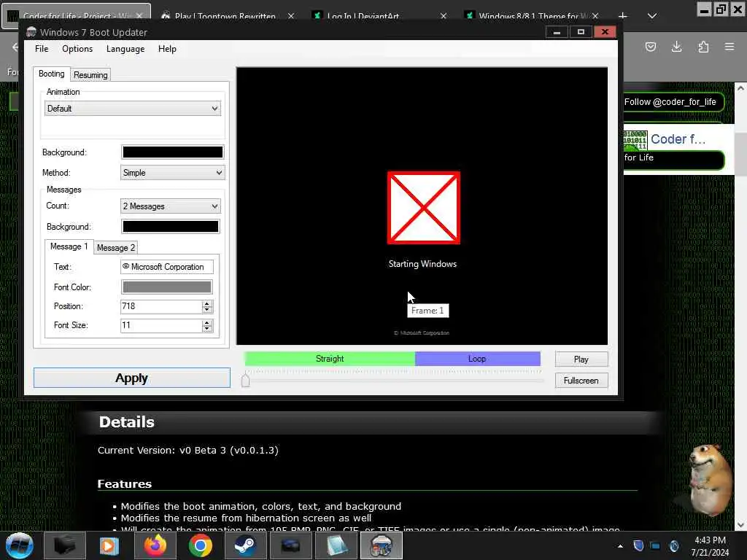Image resolution: width=747 pixels, height=560 pixels.
Task: Open the Windows Start orb
Action: pyautogui.click(x=20, y=545)
